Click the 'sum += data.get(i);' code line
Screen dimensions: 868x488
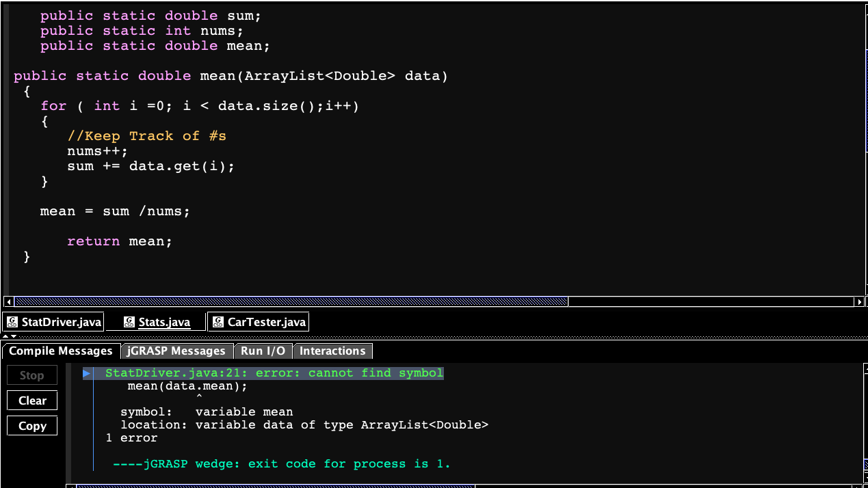(x=151, y=166)
